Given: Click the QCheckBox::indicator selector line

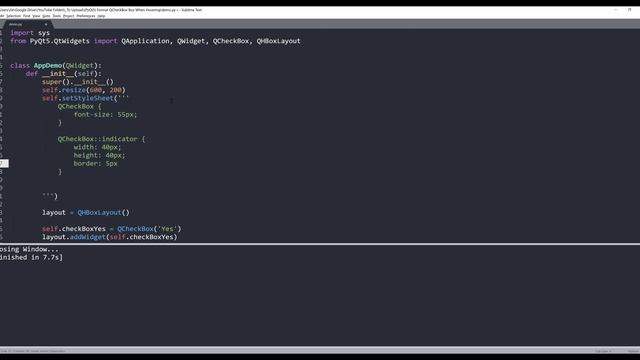Looking at the screenshot, I should [101, 139].
